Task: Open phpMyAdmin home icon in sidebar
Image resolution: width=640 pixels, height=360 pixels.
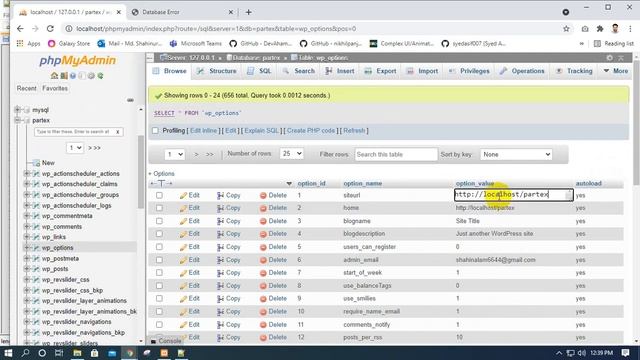Action: point(54,76)
